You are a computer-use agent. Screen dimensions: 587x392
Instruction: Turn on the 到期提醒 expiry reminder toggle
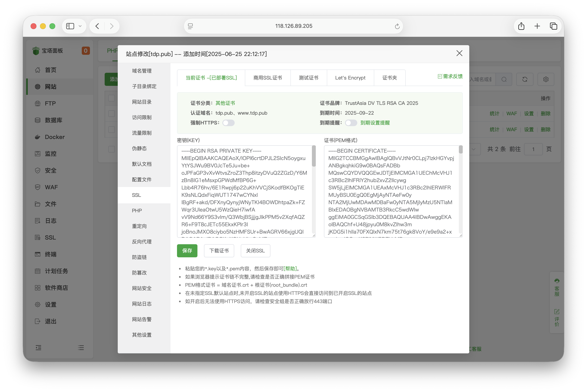351,123
